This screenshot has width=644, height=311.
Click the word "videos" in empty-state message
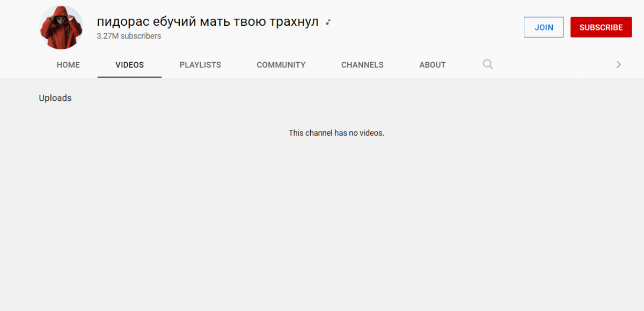pos(371,133)
